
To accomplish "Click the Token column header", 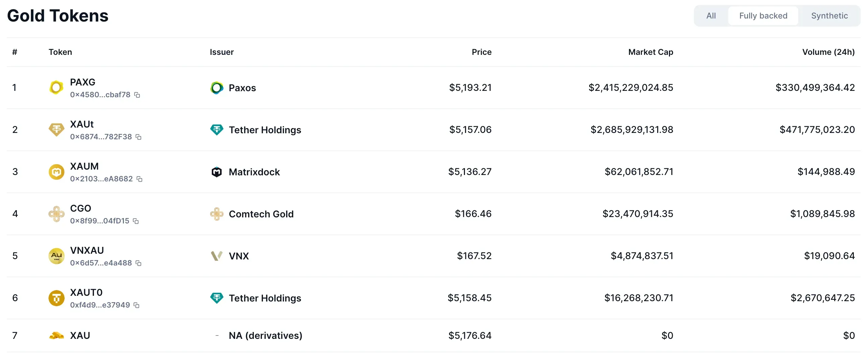I will tap(60, 52).
